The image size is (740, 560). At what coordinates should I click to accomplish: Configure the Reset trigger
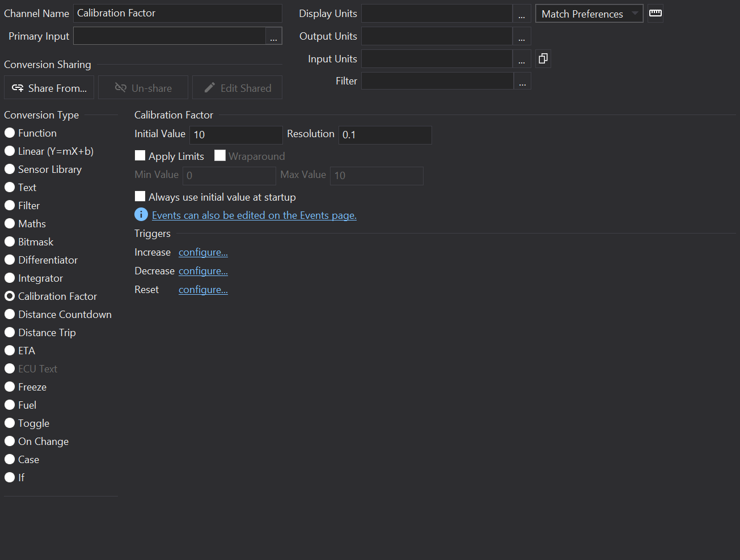(x=203, y=290)
